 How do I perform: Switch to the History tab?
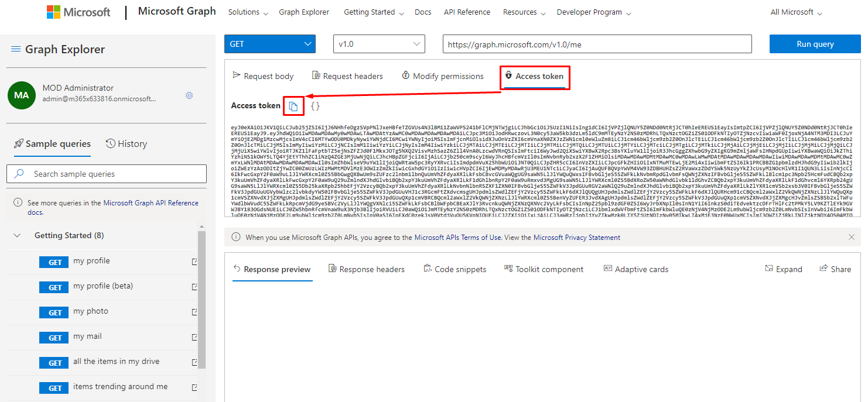(x=127, y=144)
